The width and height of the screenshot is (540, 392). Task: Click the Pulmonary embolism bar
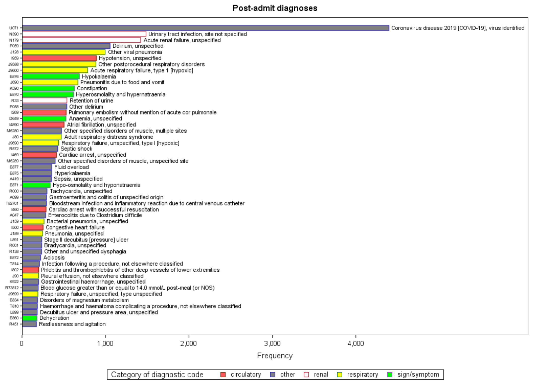[x=44, y=113]
